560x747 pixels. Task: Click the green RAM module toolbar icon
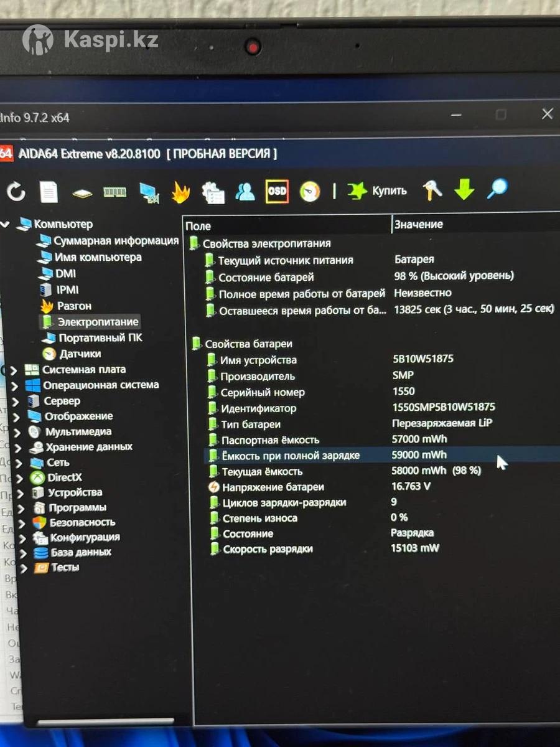114,192
